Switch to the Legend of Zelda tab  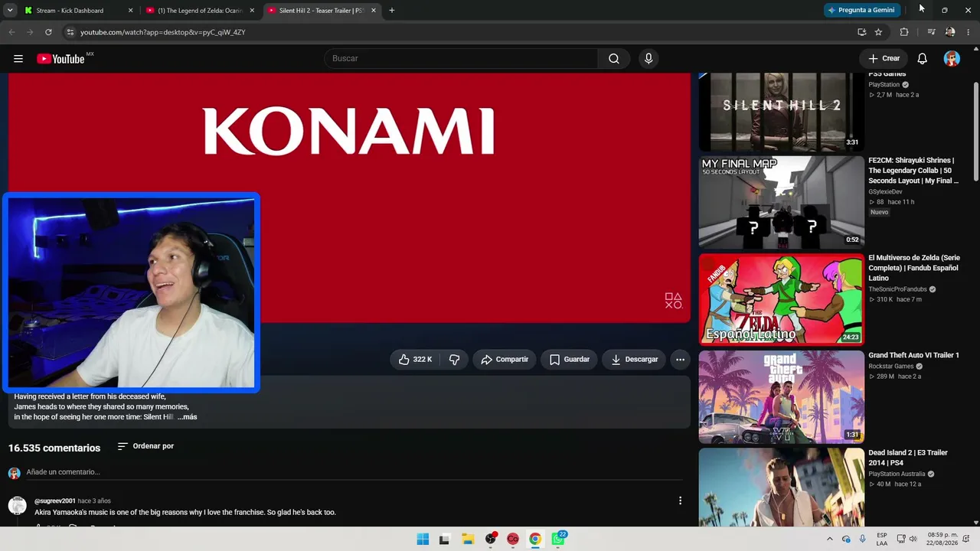200,11
